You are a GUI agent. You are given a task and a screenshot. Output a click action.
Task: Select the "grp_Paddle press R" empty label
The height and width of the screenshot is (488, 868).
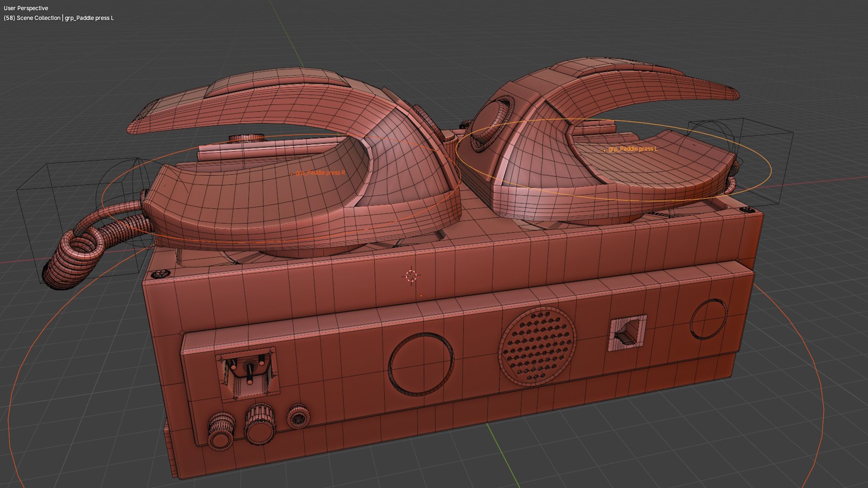(320, 173)
